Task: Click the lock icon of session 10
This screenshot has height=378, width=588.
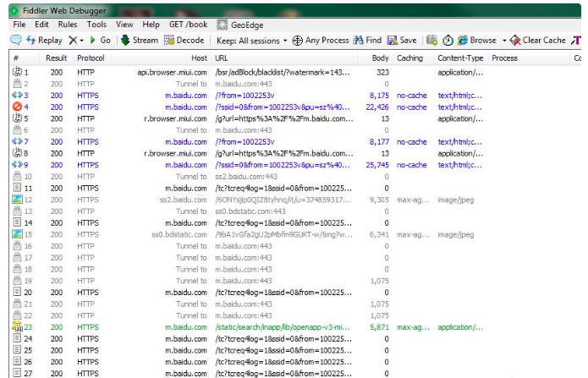Action: 17,176
